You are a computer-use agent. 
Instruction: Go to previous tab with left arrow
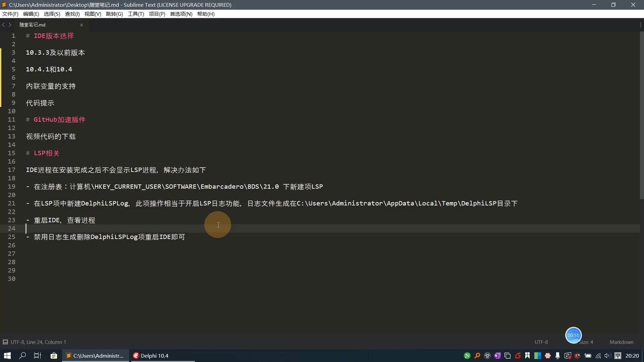point(3,25)
